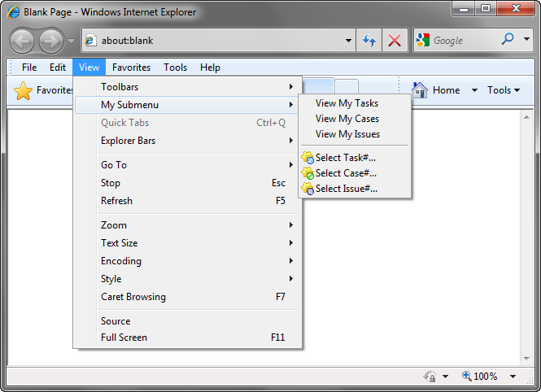Click the red X Stop icon
541x392 pixels.
(x=395, y=41)
